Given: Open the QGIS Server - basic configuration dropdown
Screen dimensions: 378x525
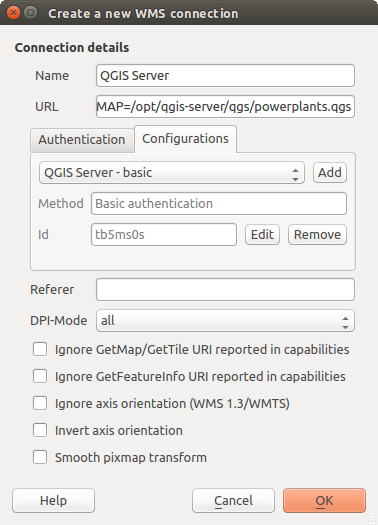Looking at the screenshot, I should tap(172, 173).
